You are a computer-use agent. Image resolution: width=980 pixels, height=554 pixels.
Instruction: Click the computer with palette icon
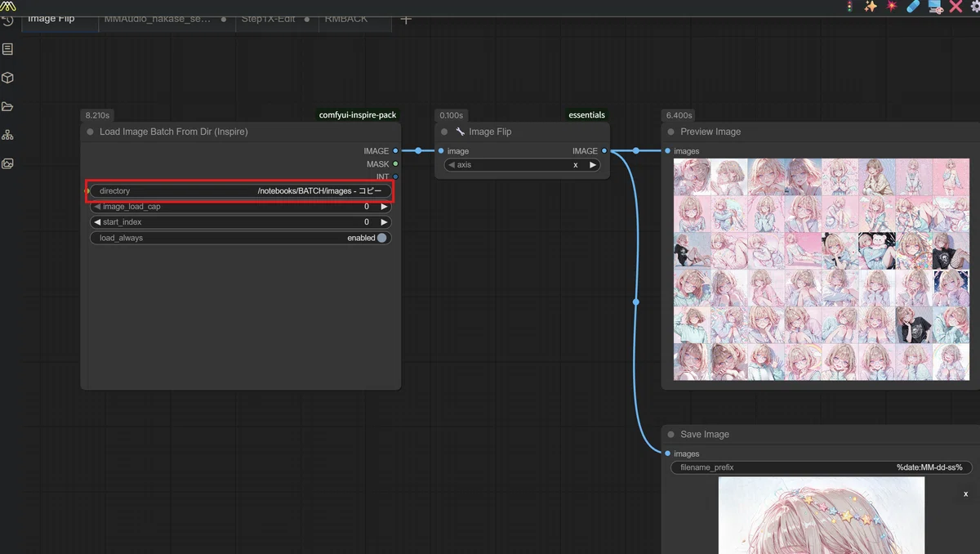click(935, 7)
